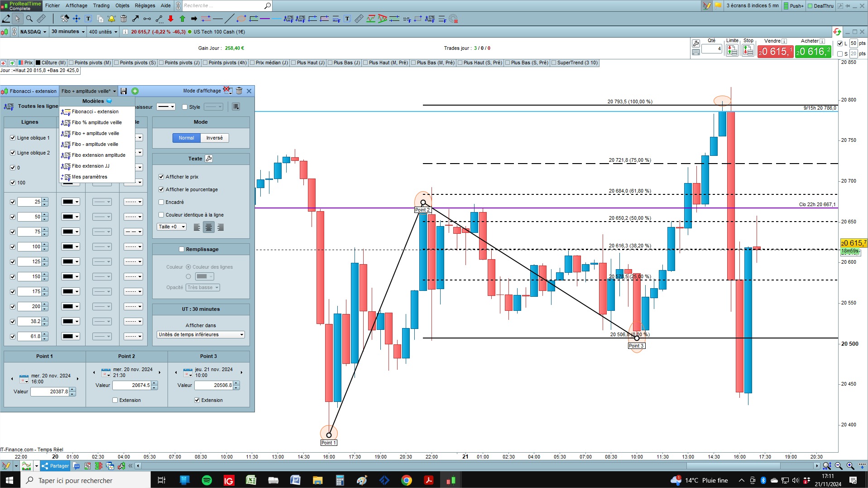
Task: Open color swatch for level 200
Action: [71, 306]
